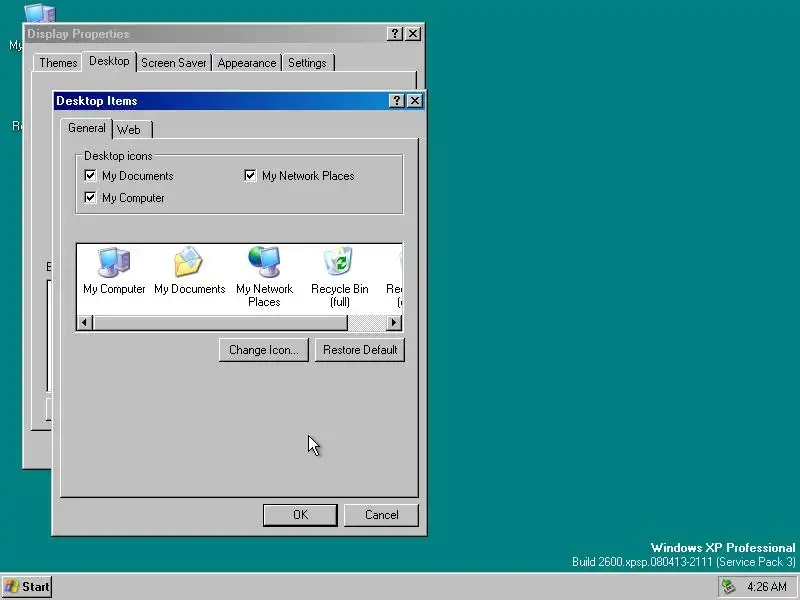Click the Display Properties help question button
The image size is (800, 600).
click(394, 34)
